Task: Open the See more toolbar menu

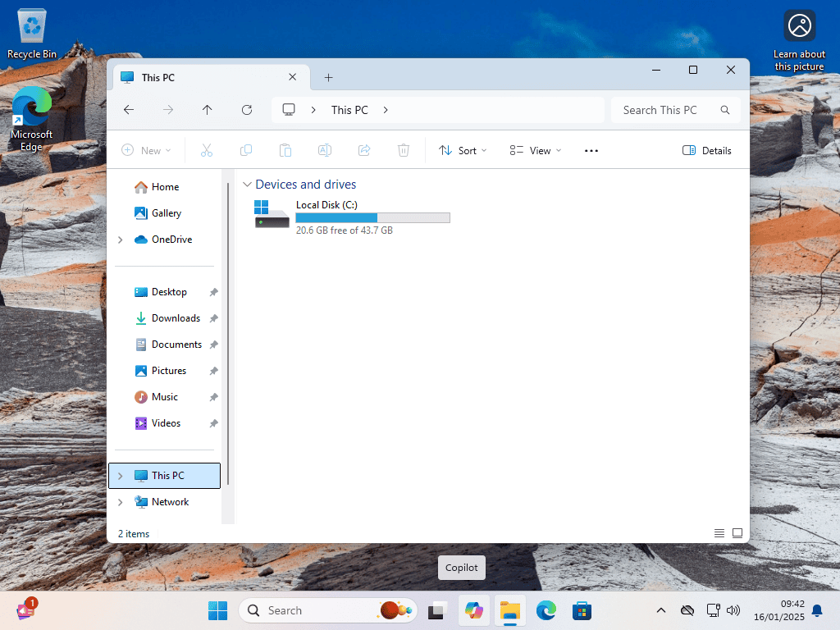Action: tap(591, 150)
